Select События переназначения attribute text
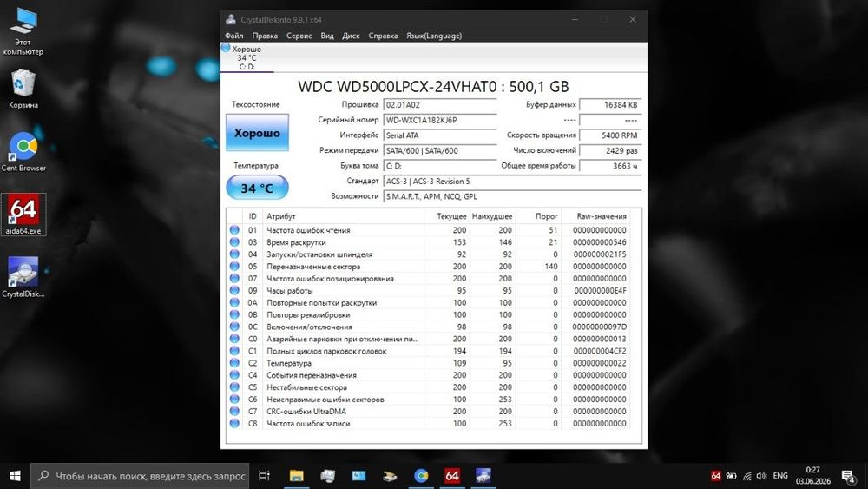The width and height of the screenshot is (868, 489). click(312, 375)
